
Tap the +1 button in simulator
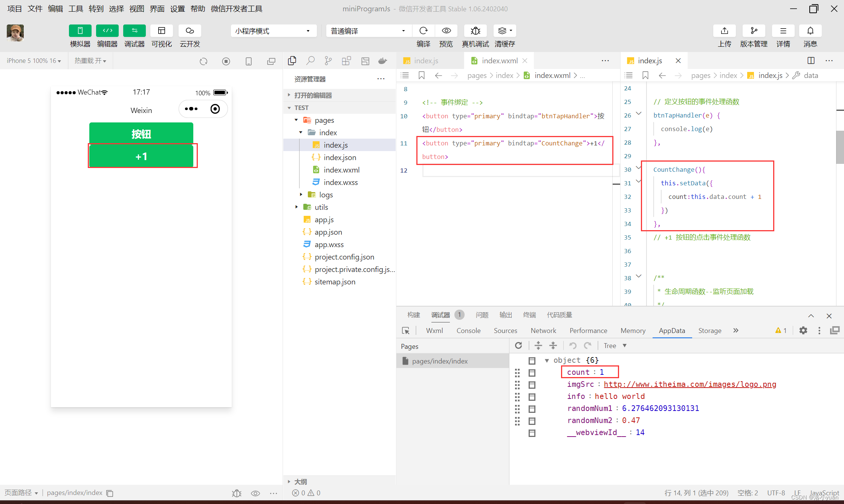[x=141, y=156]
